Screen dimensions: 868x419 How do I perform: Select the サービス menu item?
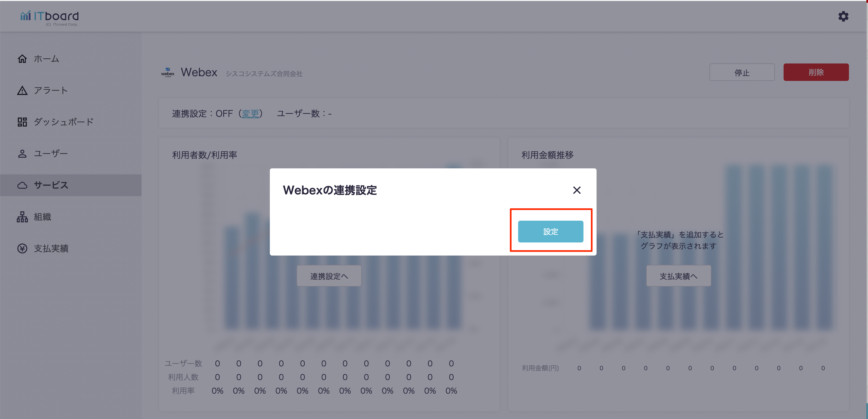pyautogui.click(x=51, y=185)
